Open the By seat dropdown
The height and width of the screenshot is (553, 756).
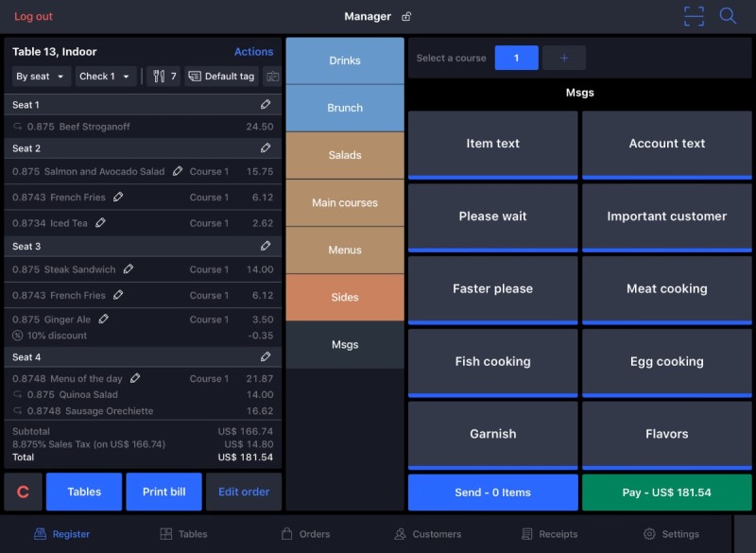[x=41, y=76]
